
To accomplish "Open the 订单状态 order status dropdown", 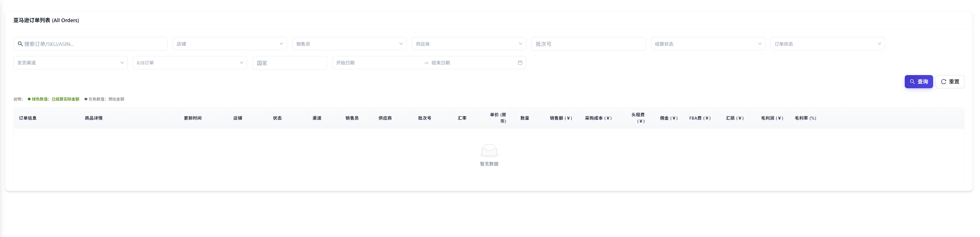I will (827, 44).
